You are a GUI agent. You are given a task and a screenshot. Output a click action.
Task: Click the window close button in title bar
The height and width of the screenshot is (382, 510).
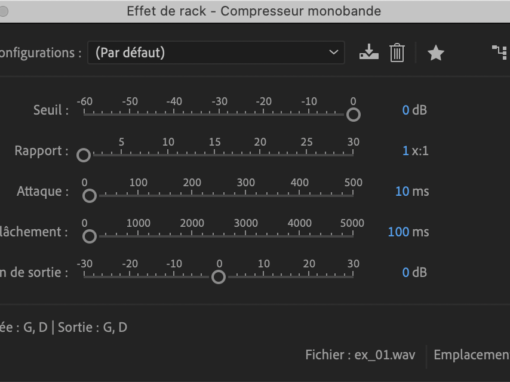[3, 11]
